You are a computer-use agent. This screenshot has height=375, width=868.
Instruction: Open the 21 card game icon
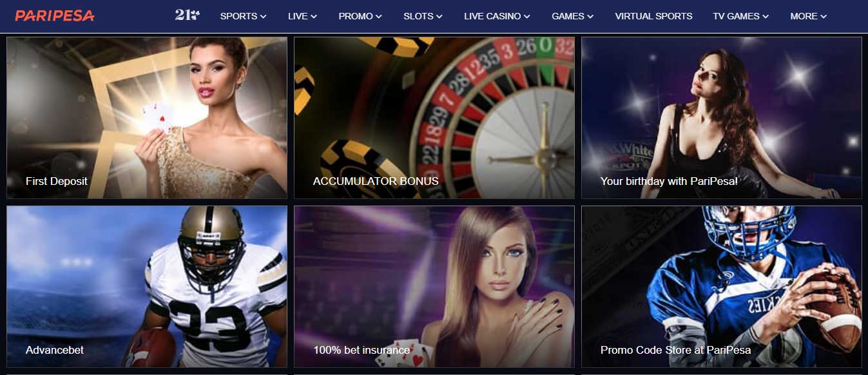pyautogui.click(x=188, y=15)
